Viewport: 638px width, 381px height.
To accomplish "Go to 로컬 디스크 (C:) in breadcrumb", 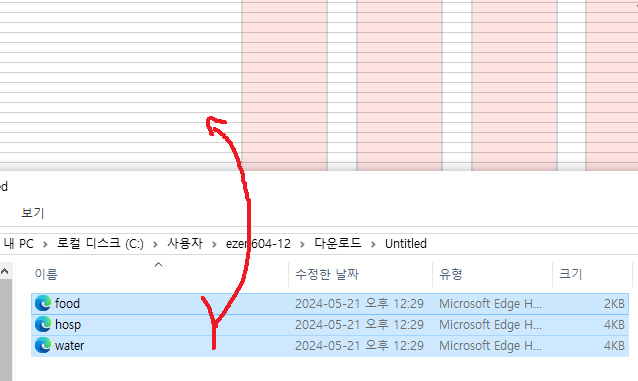I will [x=100, y=243].
